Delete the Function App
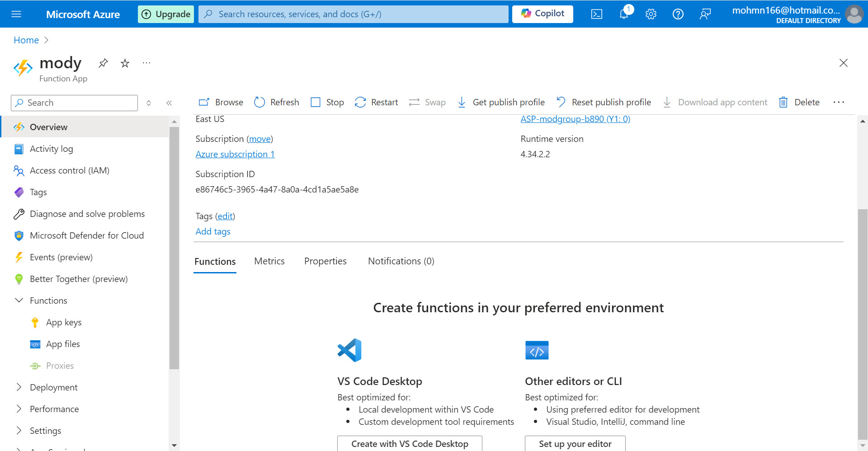 (799, 102)
